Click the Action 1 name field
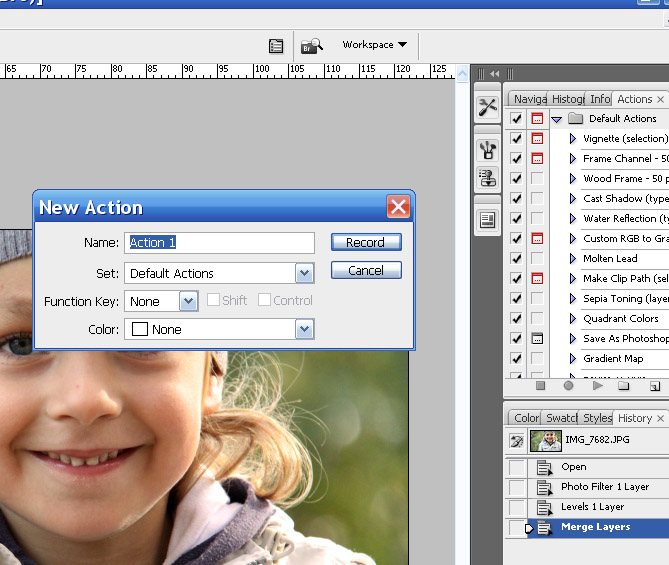 pyautogui.click(x=219, y=242)
